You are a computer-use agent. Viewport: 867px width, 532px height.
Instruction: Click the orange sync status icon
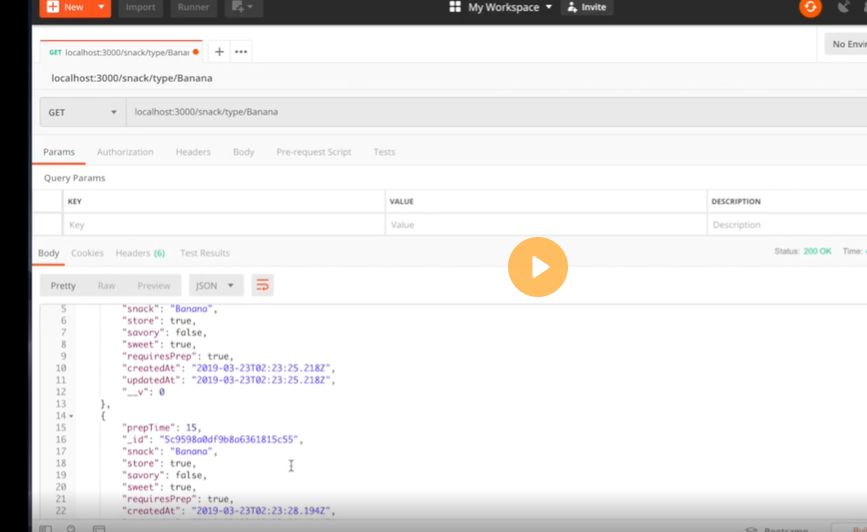(x=810, y=7)
